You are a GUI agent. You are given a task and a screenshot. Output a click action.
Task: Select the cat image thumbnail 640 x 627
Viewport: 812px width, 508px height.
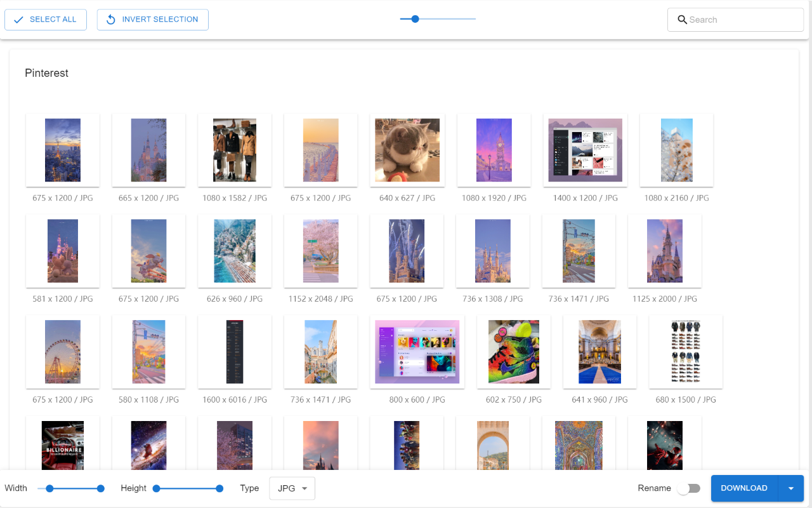[407, 150]
